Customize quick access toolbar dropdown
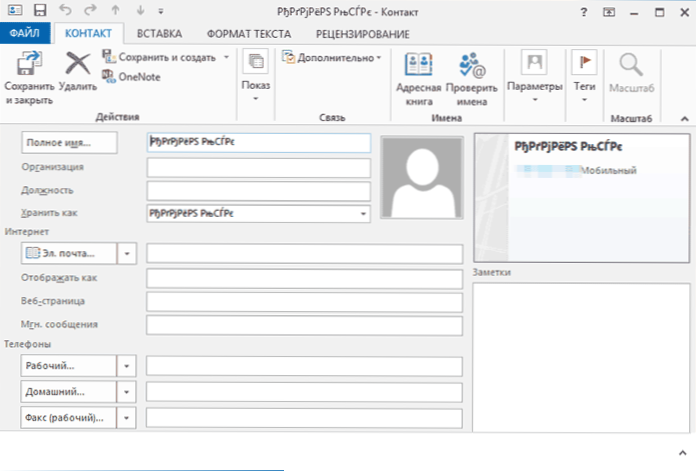 coord(161,11)
